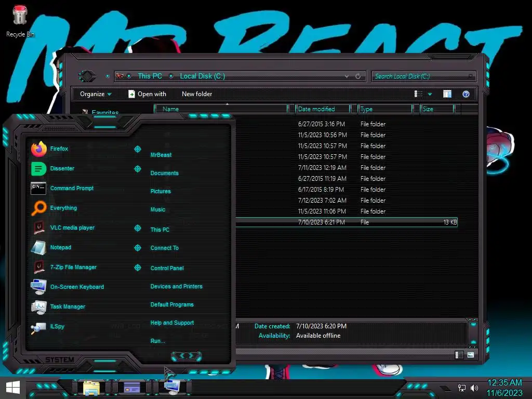Launch 7-Zip File Manager icon
The image size is (532, 399).
tap(38, 267)
